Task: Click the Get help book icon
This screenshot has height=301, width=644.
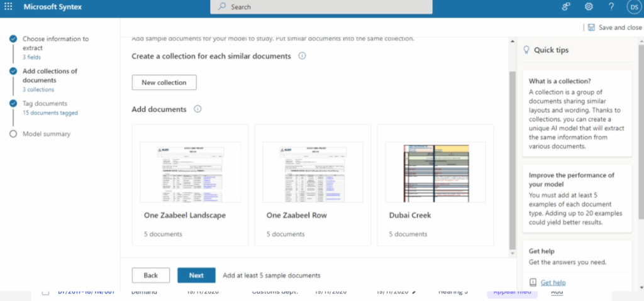Action: (533, 282)
